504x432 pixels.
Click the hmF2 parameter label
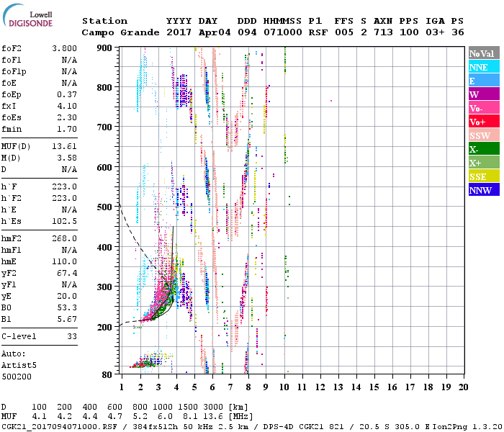(x=12, y=238)
